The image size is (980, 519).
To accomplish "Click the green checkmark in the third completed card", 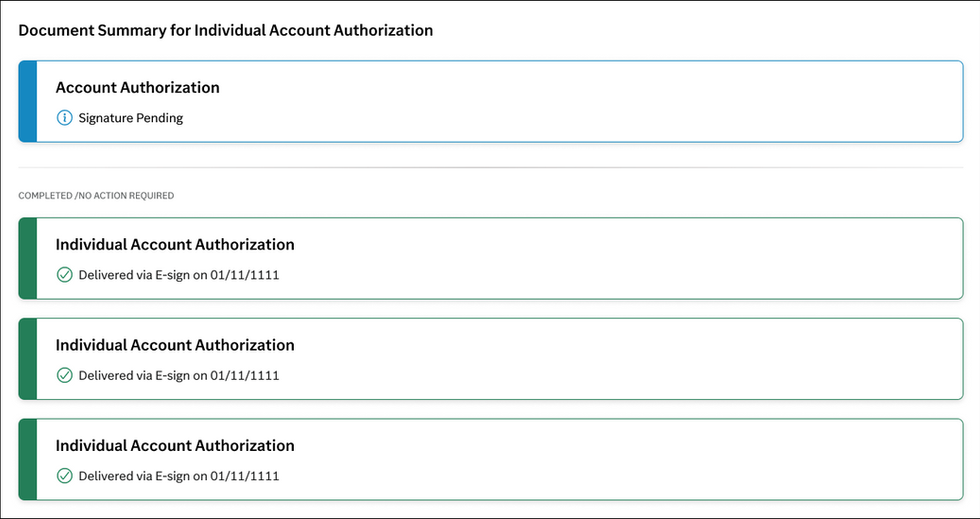I will pyautogui.click(x=65, y=476).
